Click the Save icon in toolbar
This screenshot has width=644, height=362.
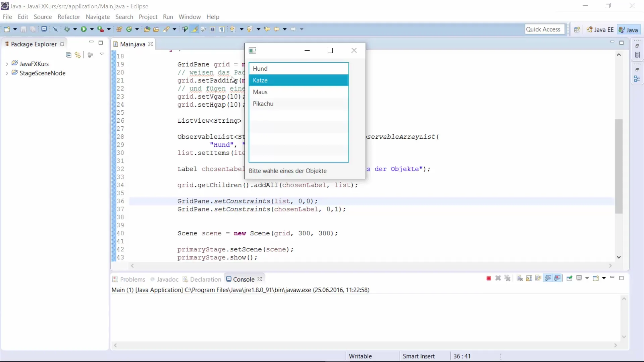tap(23, 29)
